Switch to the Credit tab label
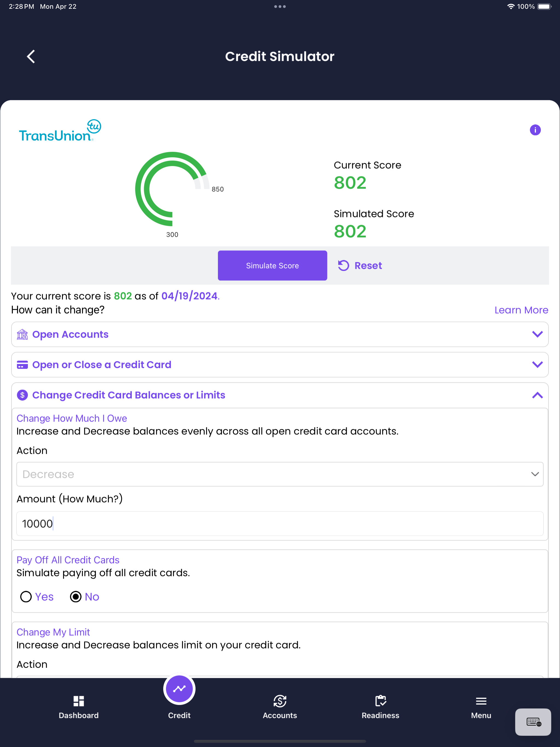The height and width of the screenshot is (747, 560). [179, 715]
